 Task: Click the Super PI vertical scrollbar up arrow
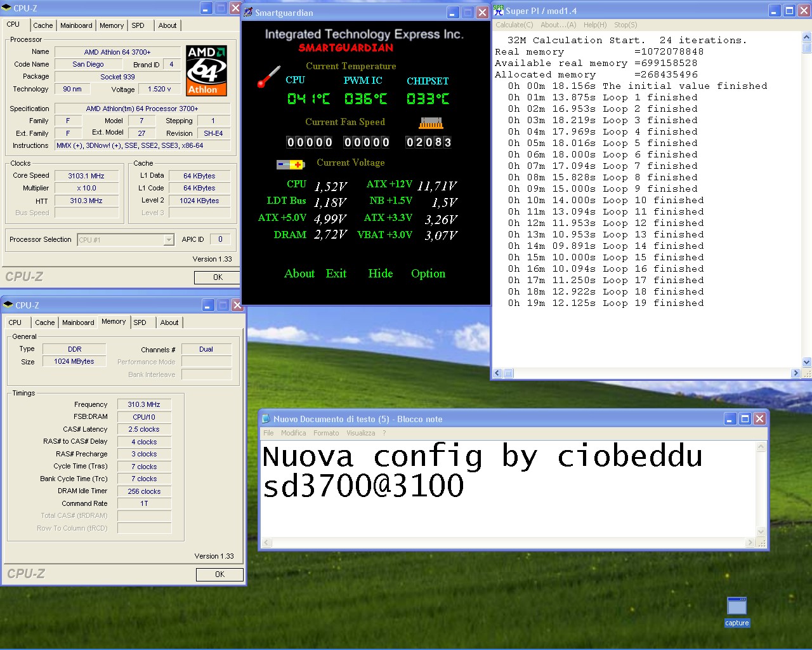pyautogui.click(x=807, y=36)
